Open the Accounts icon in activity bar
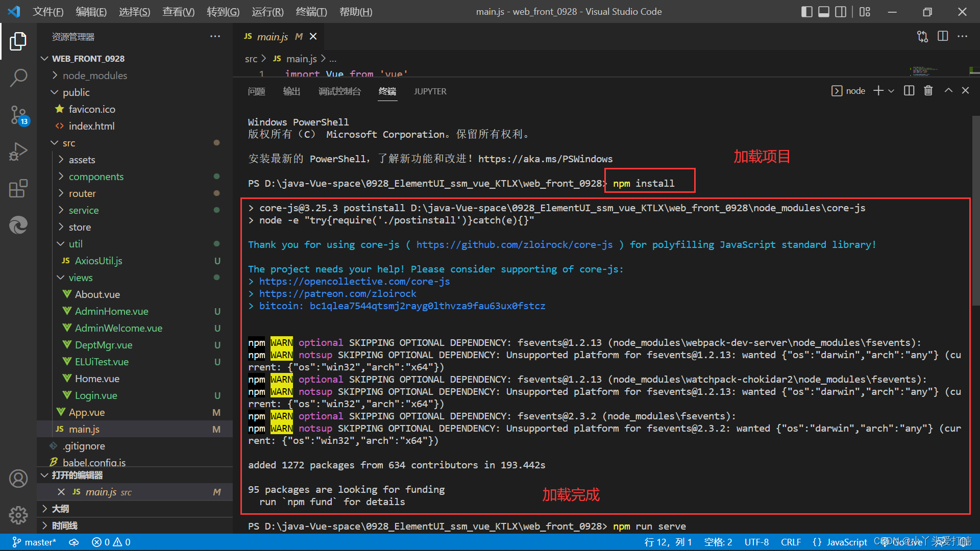The width and height of the screenshot is (980, 551). (18, 479)
